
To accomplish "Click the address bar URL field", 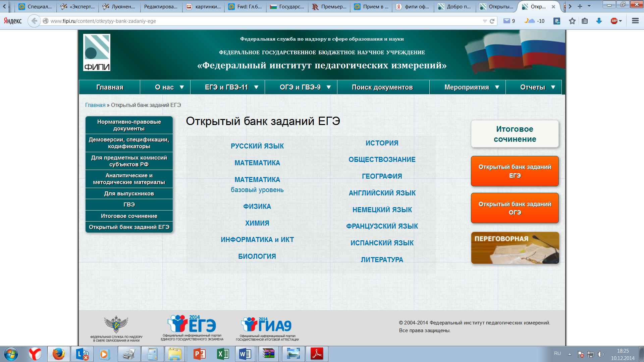I will pos(262,21).
